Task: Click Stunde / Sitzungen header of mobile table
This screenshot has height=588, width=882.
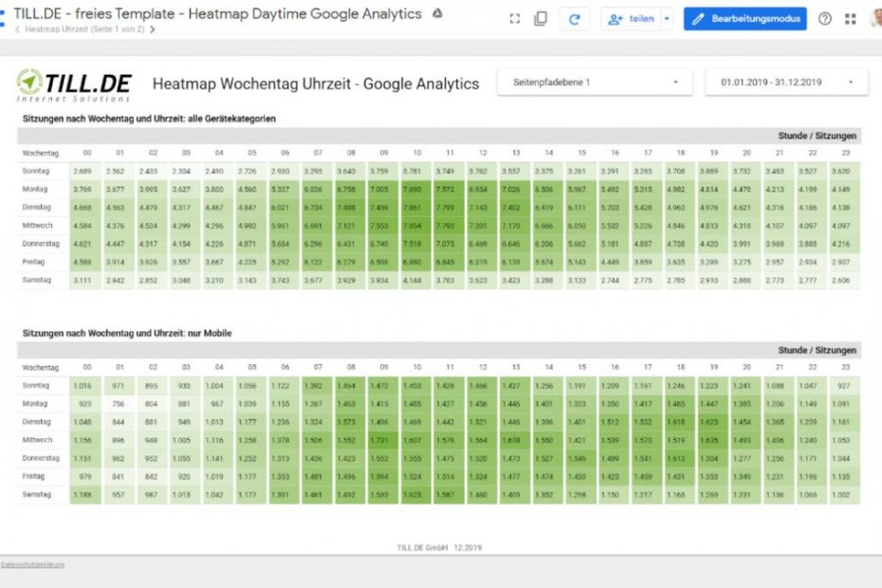Action: tap(818, 350)
